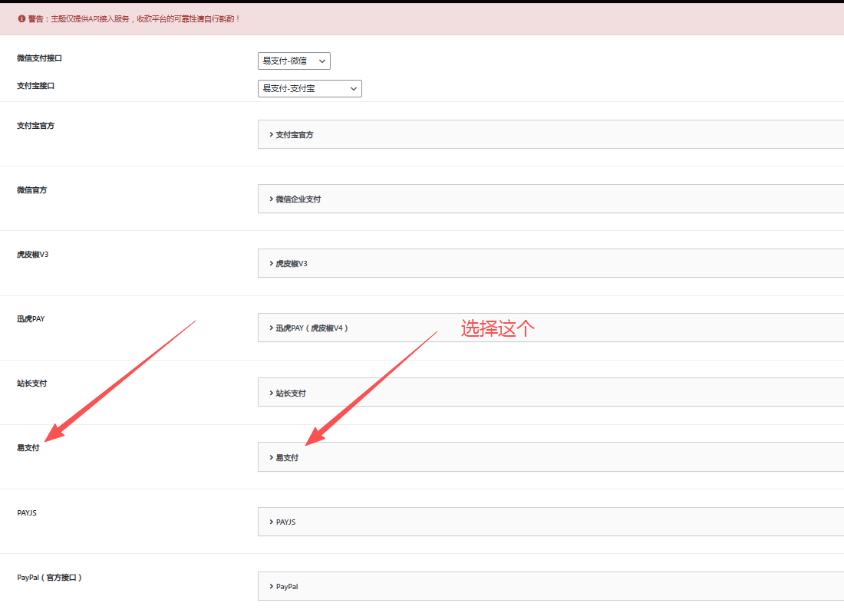This screenshot has width=844, height=616.
Task: Open the 微信支付接口 dropdown showing 易支付-微信
Action: (294, 61)
